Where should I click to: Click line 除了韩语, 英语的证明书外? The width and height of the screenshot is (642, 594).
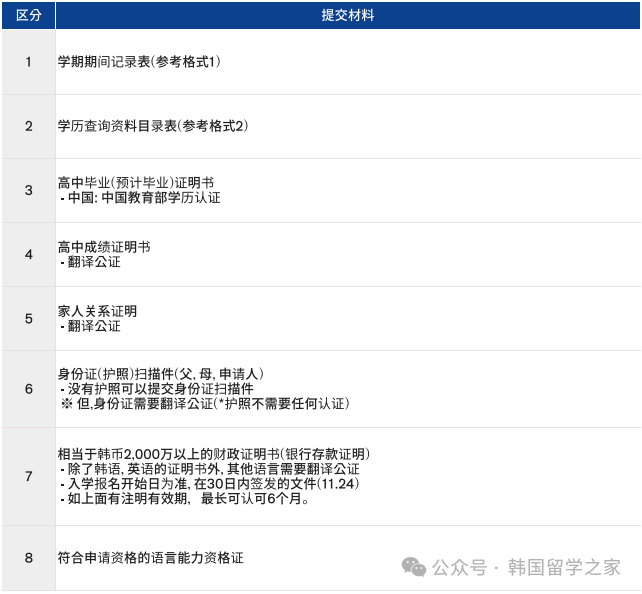[210, 469]
